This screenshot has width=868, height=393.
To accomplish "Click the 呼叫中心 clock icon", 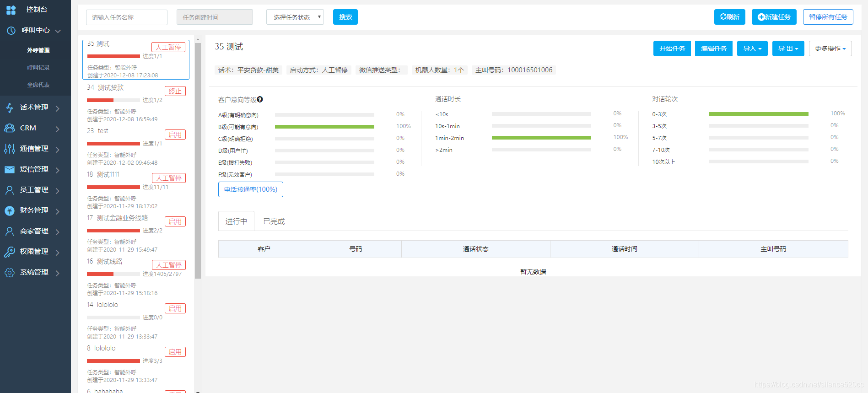I will coord(11,30).
